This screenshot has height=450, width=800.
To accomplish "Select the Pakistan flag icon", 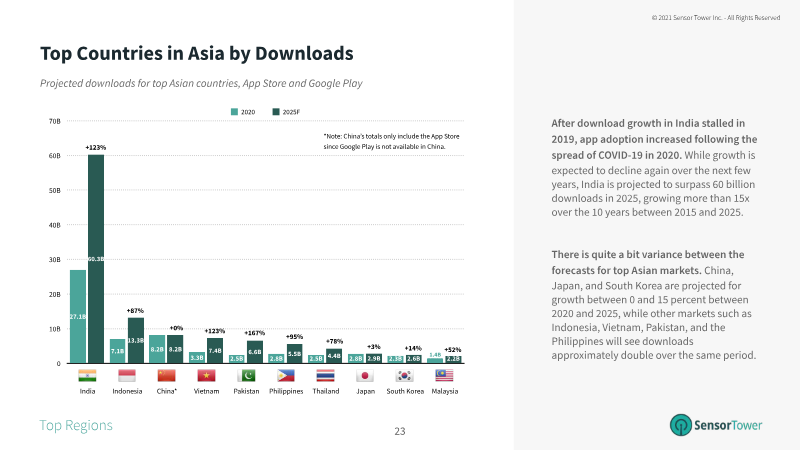I will [x=246, y=376].
